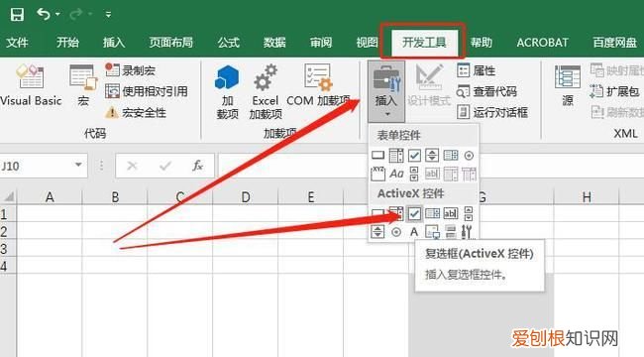
Task: Click 扩展包 button
Action: tap(615, 91)
